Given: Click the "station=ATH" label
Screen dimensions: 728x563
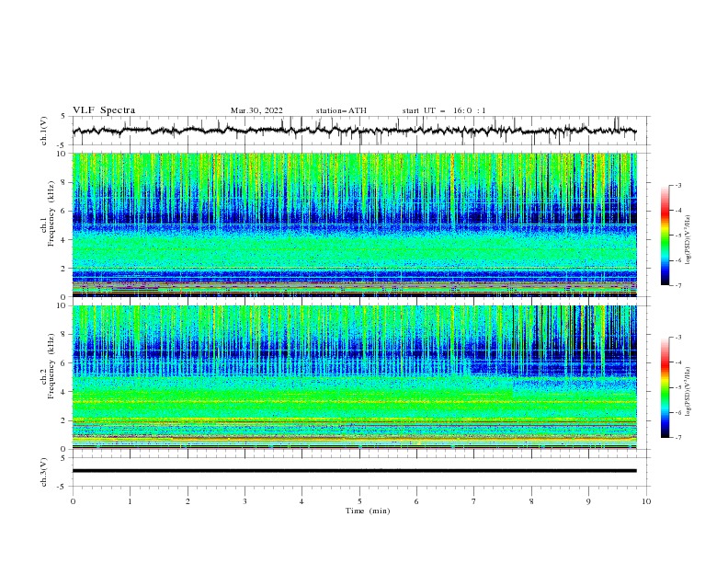Looking at the screenshot, I should [341, 110].
